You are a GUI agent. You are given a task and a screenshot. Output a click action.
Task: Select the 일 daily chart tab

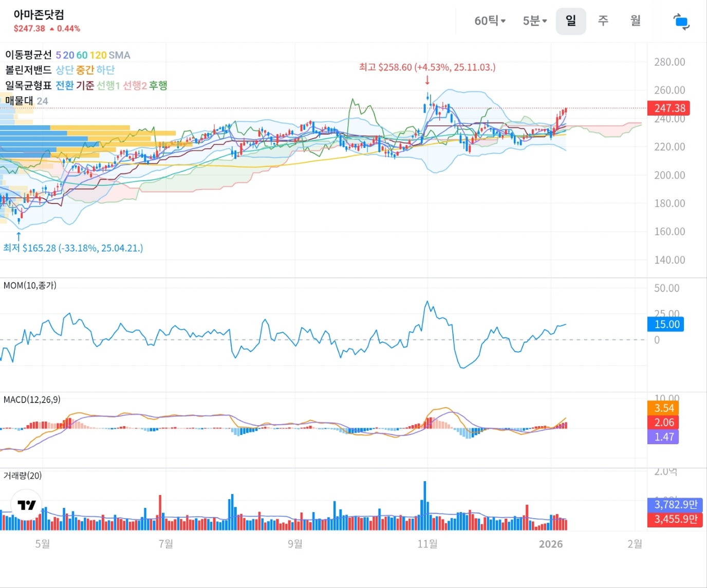click(570, 21)
